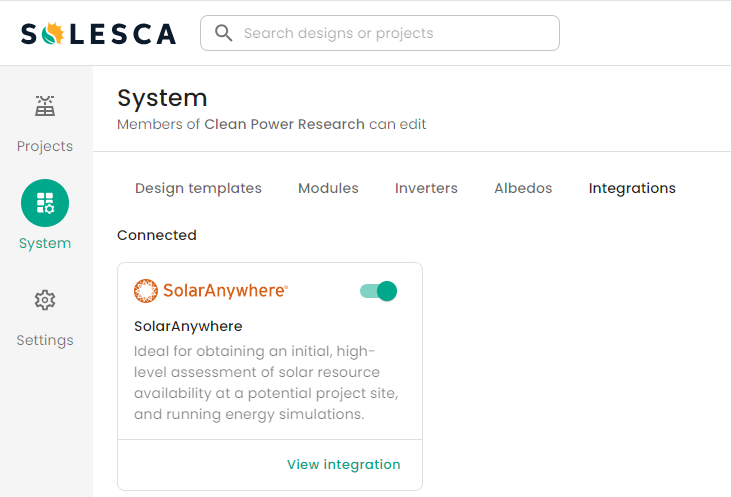
Task: Click the SolarAnywhere orange logo
Action: tap(211, 291)
